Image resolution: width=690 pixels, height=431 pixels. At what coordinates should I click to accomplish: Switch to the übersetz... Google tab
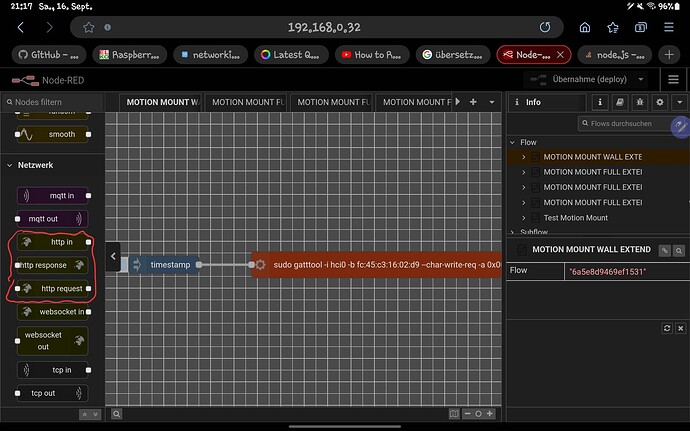(453, 55)
